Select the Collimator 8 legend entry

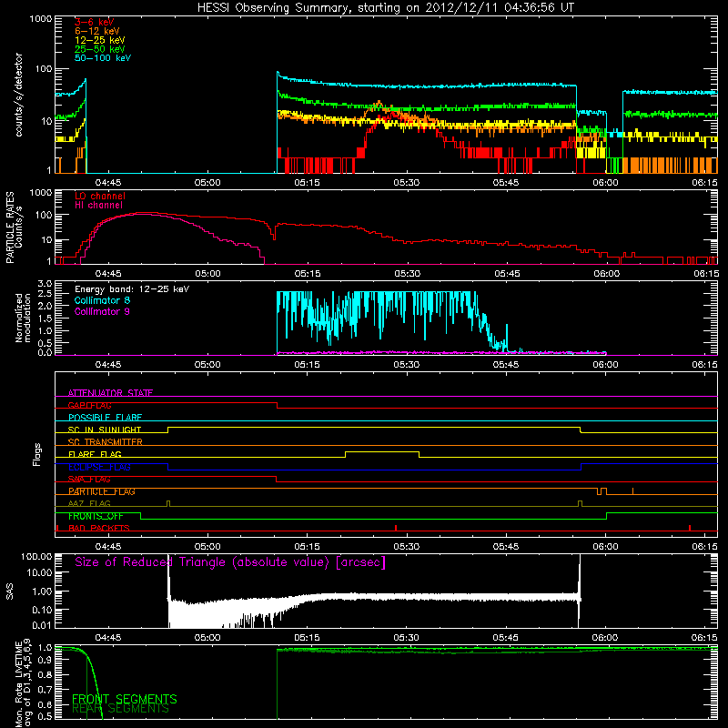point(102,300)
